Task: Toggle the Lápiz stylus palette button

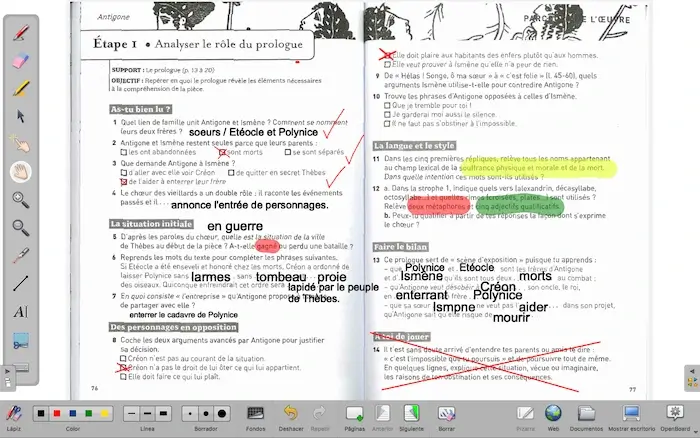Action: (13, 412)
